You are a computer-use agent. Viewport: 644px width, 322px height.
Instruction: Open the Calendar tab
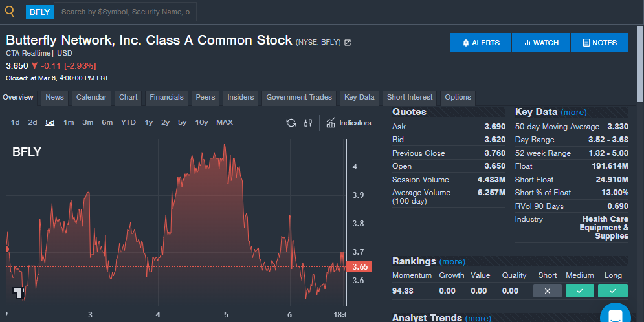(91, 98)
